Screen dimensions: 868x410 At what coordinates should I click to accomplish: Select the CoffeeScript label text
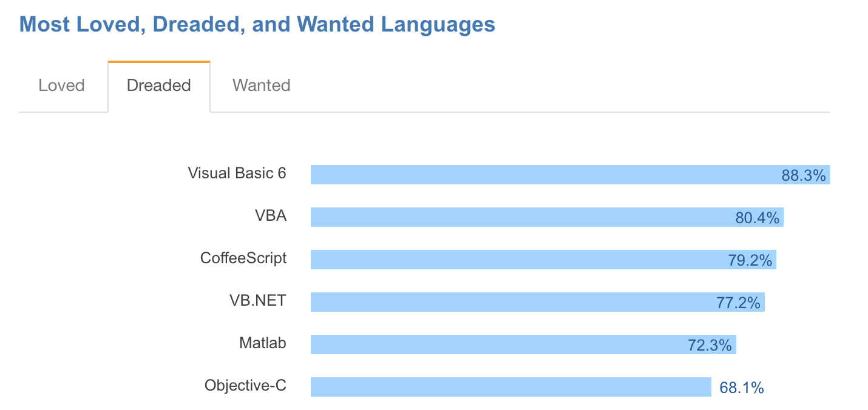coord(243,258)
